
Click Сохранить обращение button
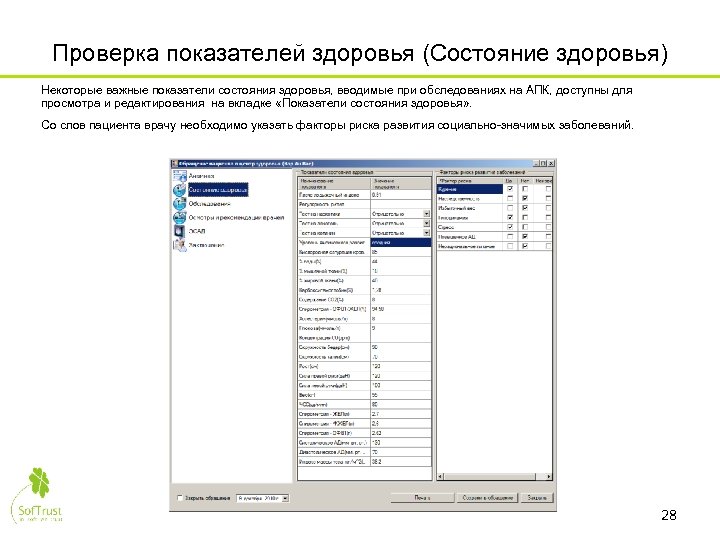click(x=487, y=498)
